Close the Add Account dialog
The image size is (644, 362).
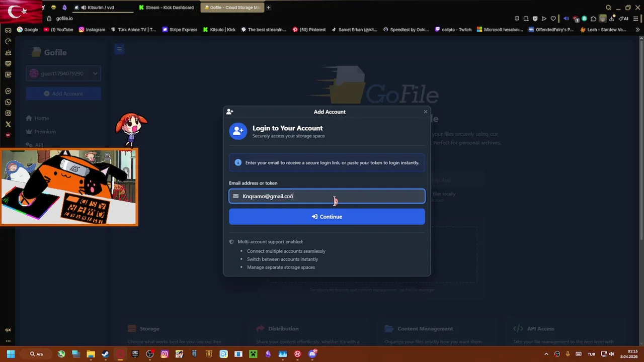point(425,112)
